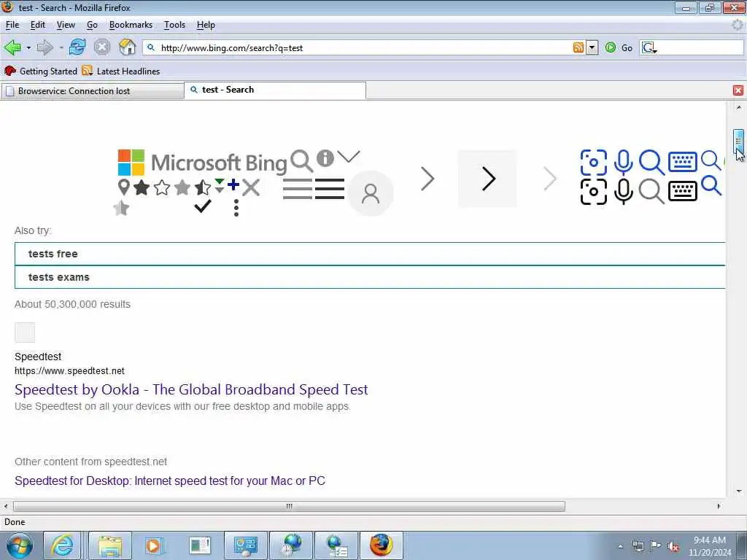This screenshot has width=747, height=560.
Task: Go back using the green Back arrow
Action: [12, 47]
